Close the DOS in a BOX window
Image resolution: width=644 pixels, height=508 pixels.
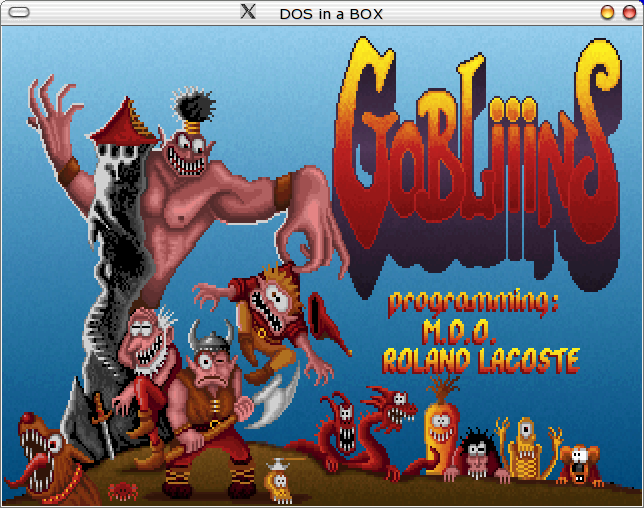tap(629, 12)
